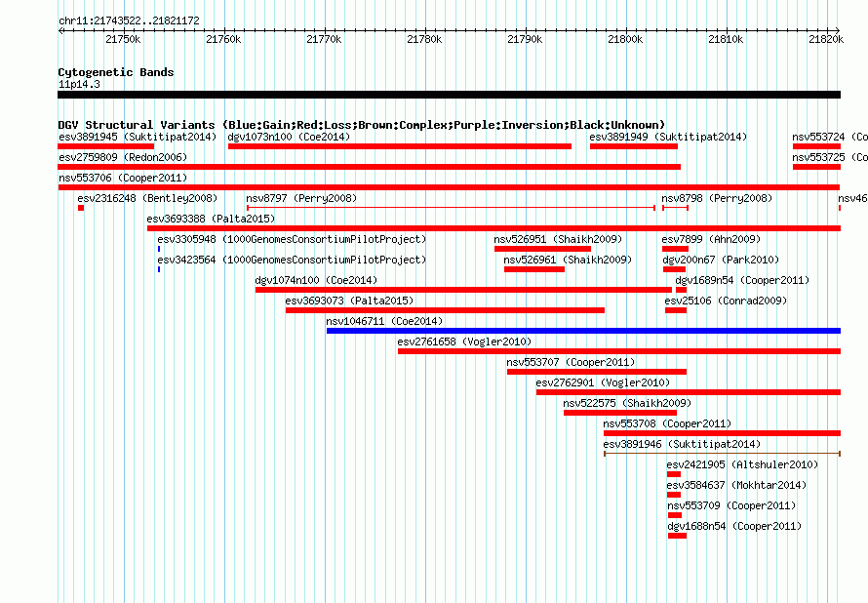Select esv7899 (Ahn2009) variant
Image resolution: width=868 pixels, height=603 pixels.
(x=675, y=249)
